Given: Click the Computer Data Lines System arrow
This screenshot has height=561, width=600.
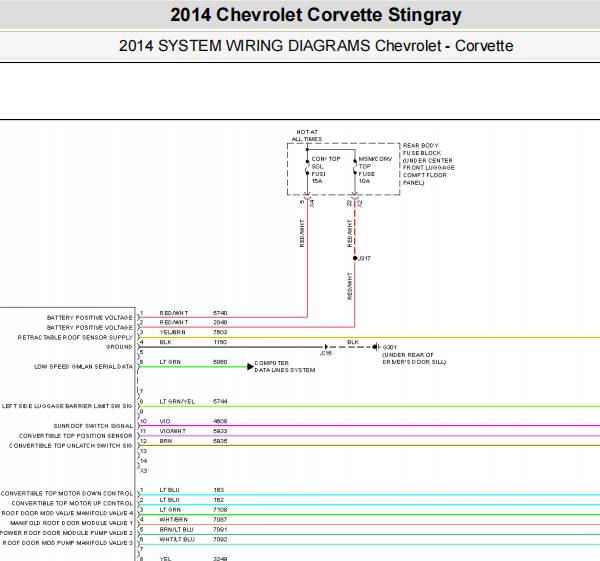Looking at the screenshot, I should coord(250,367).
